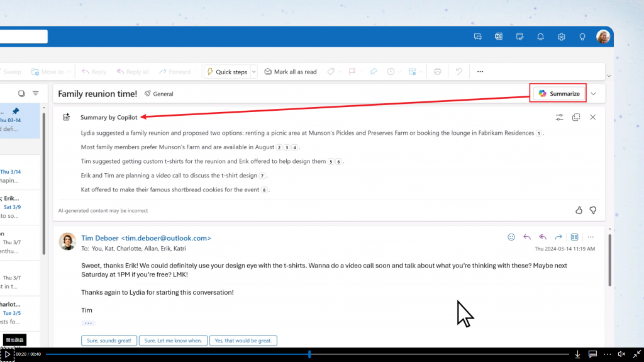Viewport: 644px width, 362px height.
Task: Click the Forward toolbar button
Action: 175,72
